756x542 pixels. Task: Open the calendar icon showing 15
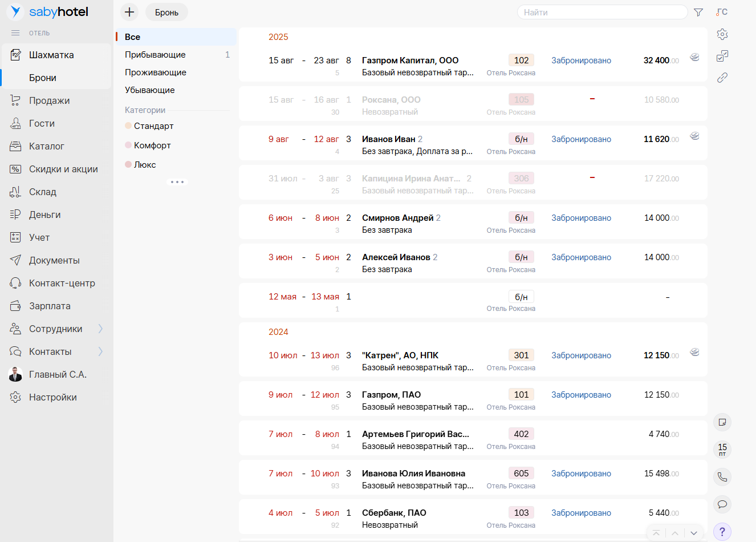(722, 450)
